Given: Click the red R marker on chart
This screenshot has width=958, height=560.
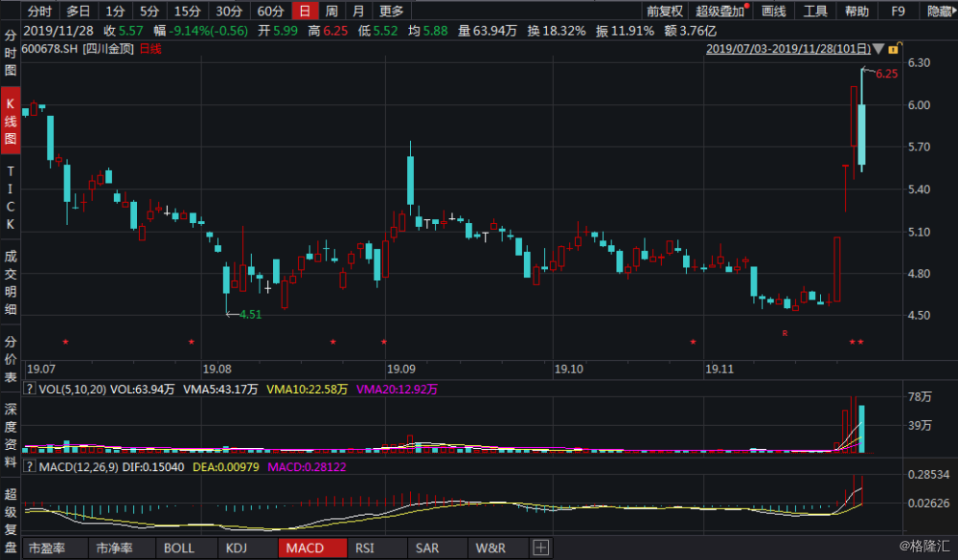Looking at the screenshot, I should (786, 333).
